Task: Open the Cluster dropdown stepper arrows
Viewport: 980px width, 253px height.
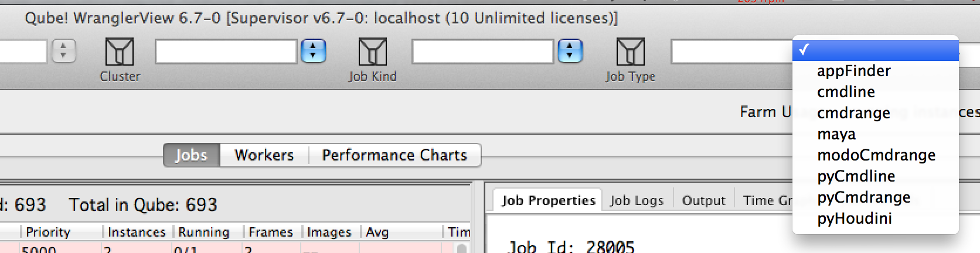Action: (x=313, y=52)
